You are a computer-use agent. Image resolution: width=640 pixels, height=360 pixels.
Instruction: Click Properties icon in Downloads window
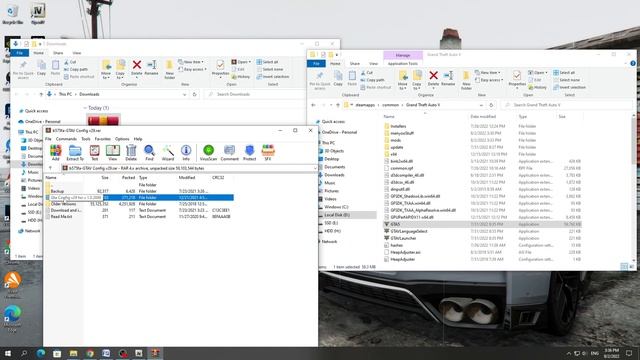click(x=220, y=68)
